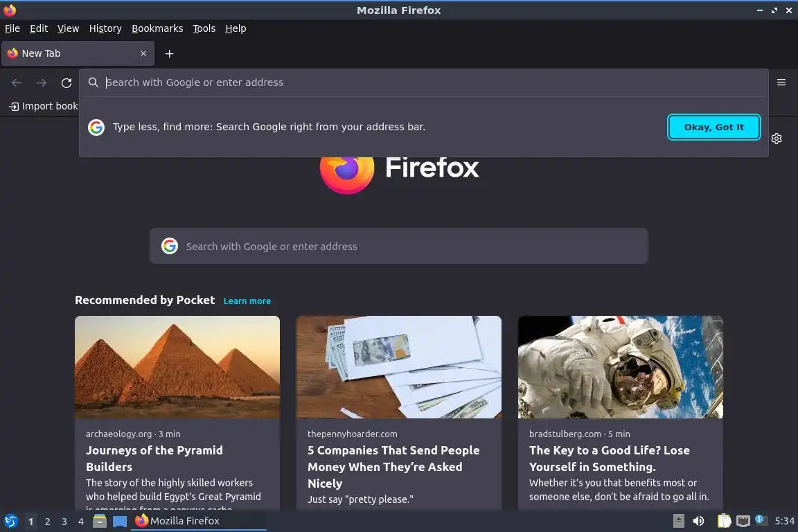The image size is (798, 532).
Task: Reload the current page
Action: pyautogui.click(x=66, y=82)
